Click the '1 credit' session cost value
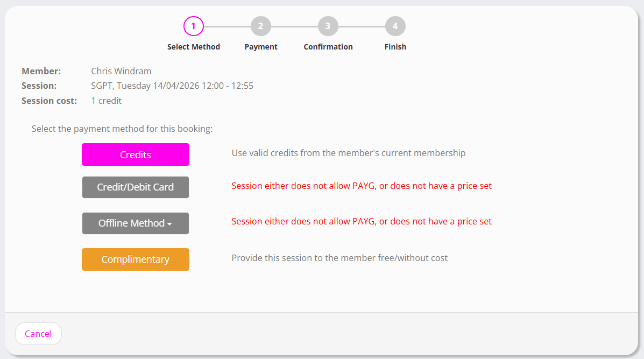644x359 pixels. pos(107,101)
